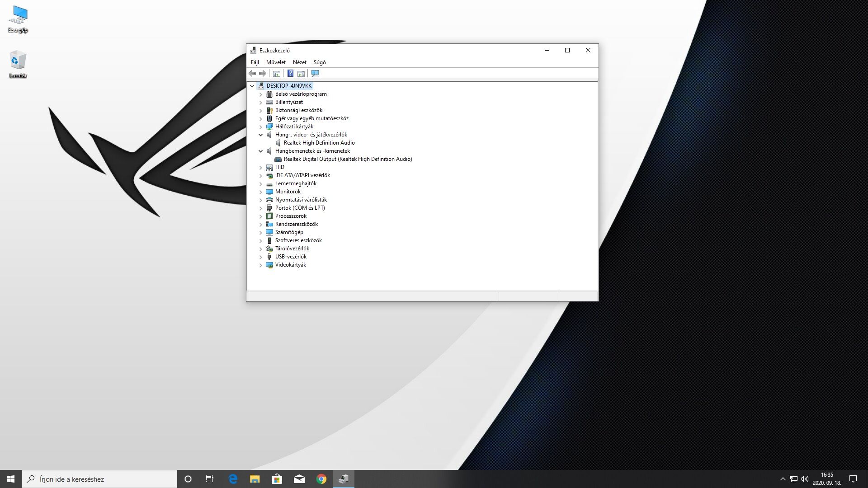This screenshot has width=868, height=488.
Task: Select the HID device icon
Action: (269, 167)
